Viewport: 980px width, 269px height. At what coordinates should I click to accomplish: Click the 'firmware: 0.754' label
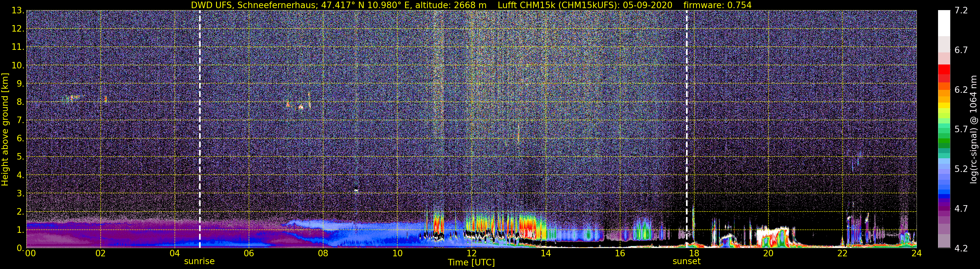pos(717,5)
